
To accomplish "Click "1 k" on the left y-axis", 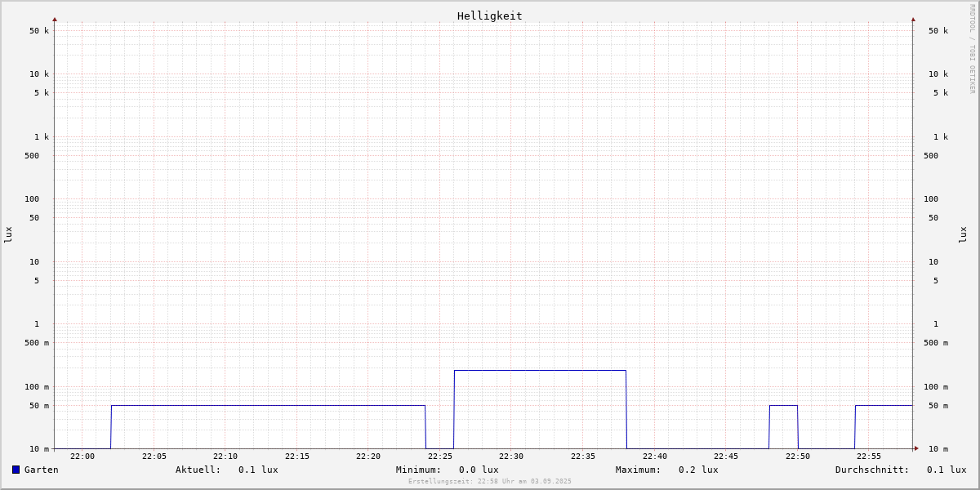I will (x=42, y=137).
